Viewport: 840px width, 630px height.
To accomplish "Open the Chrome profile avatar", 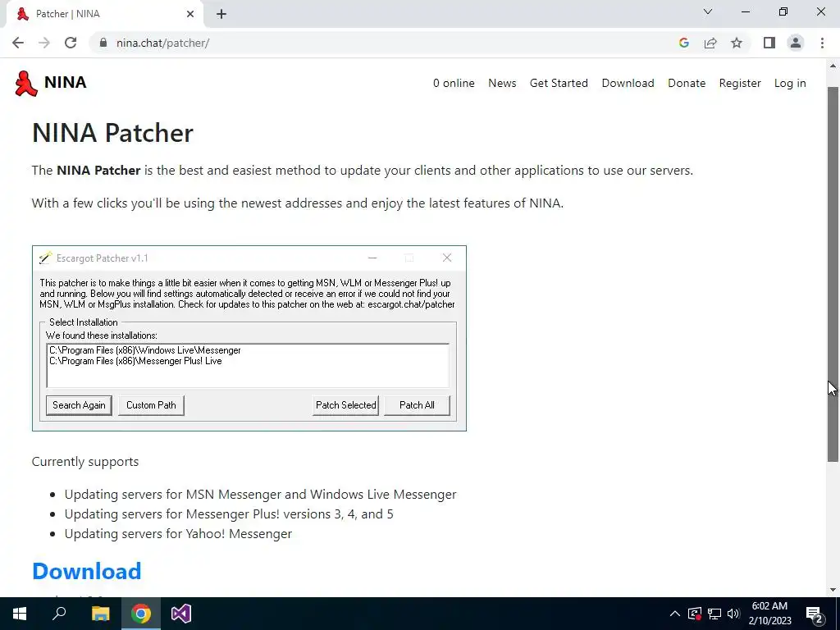I will (796, 43).
